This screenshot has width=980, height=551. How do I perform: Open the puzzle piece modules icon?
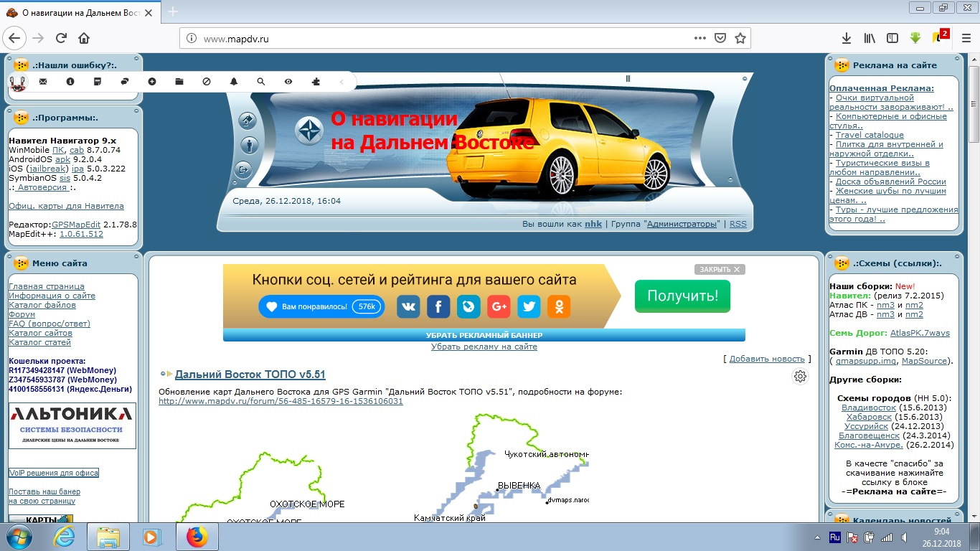(x=316, y=82)
